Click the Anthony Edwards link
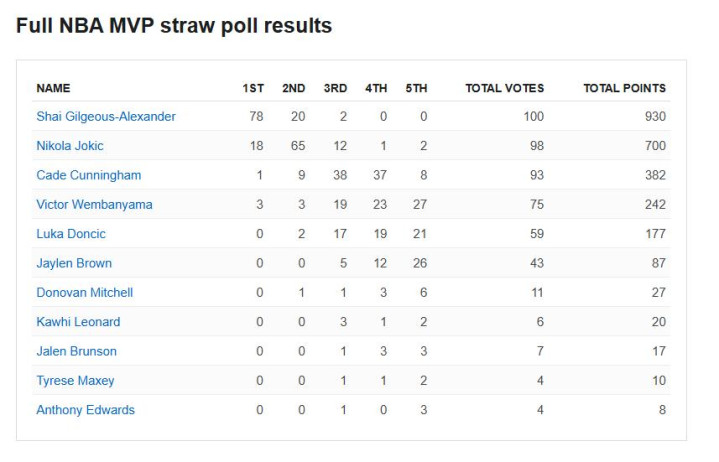Viewport: 719px width, 462px height. pyautogui.click(x=85, y=410)
